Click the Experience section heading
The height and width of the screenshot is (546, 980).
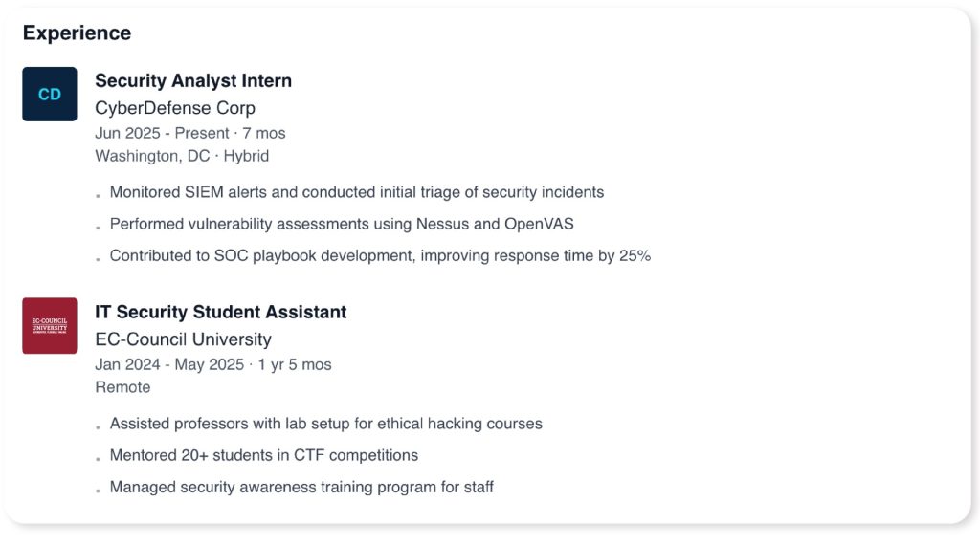pyautogui.click(x=77, y=33)
